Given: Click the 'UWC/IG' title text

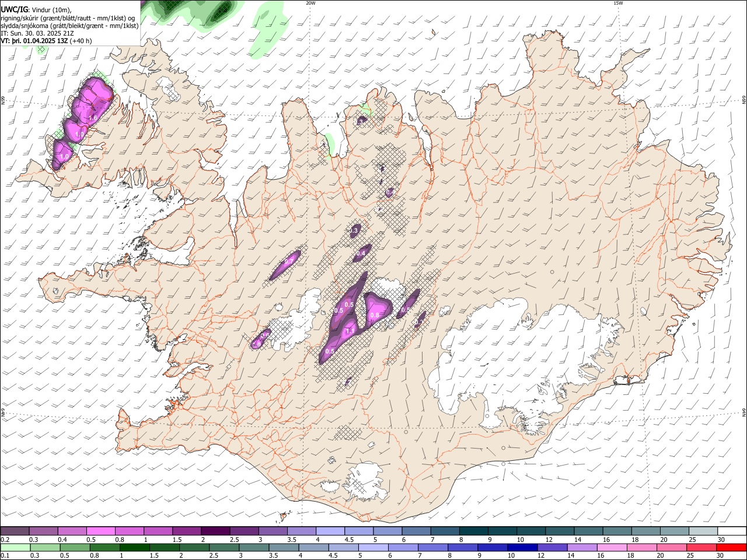Looking at the screenshot, I should tap(13, 9).
